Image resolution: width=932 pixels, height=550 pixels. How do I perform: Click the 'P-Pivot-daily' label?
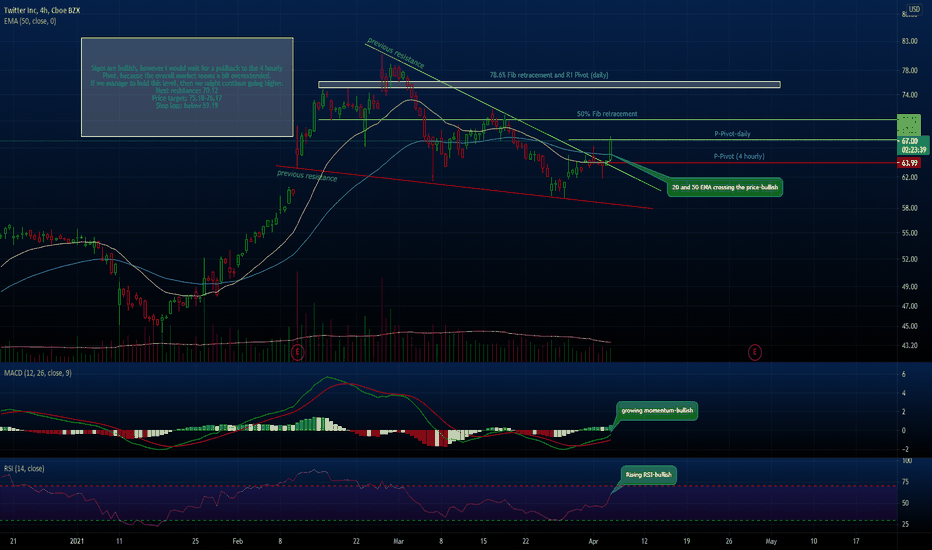coord(732,134)
